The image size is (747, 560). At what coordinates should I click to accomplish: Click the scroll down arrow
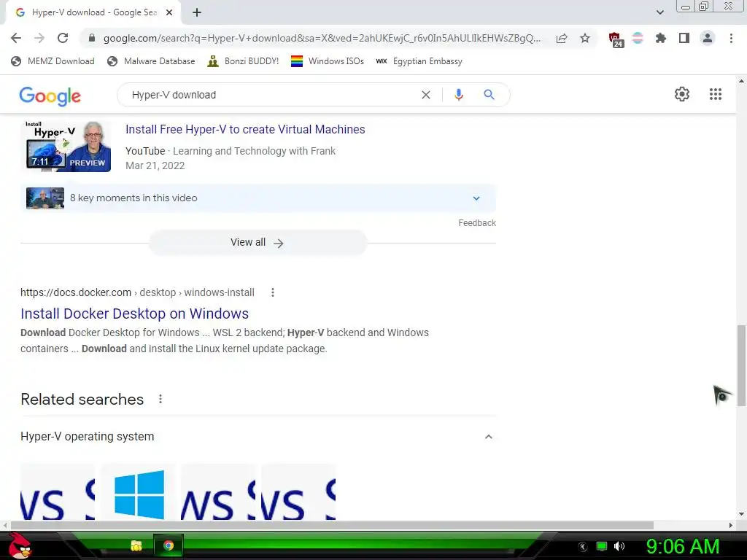(x=741, y=515)
